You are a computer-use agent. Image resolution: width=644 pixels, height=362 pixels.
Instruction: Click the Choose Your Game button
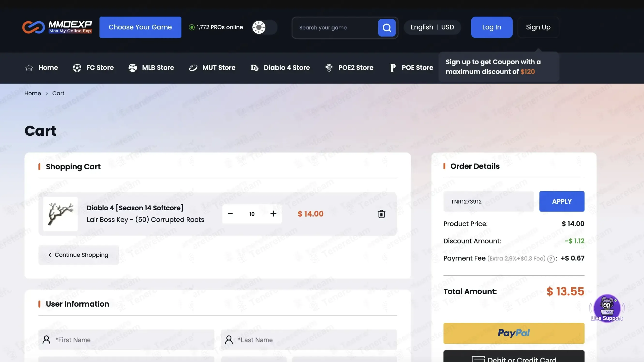pyautogui.click(x=140, y=27)
